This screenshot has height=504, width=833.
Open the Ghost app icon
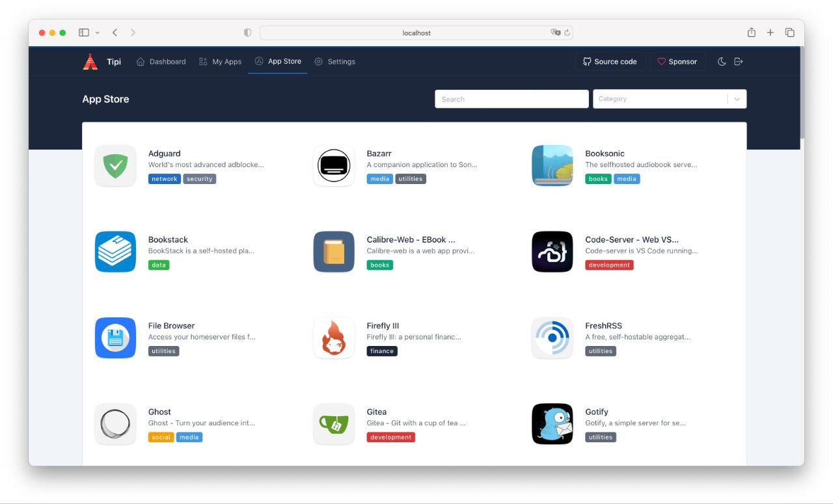115,424
